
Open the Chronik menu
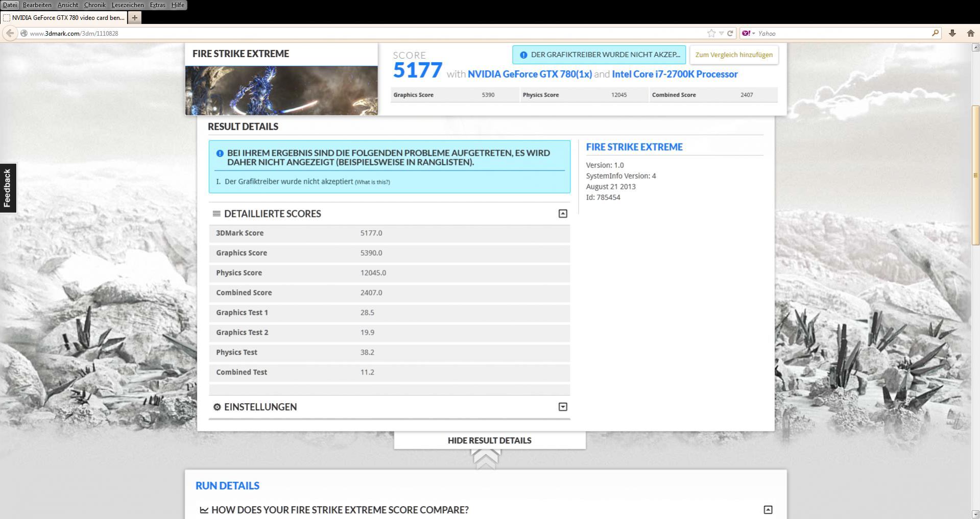94,5
